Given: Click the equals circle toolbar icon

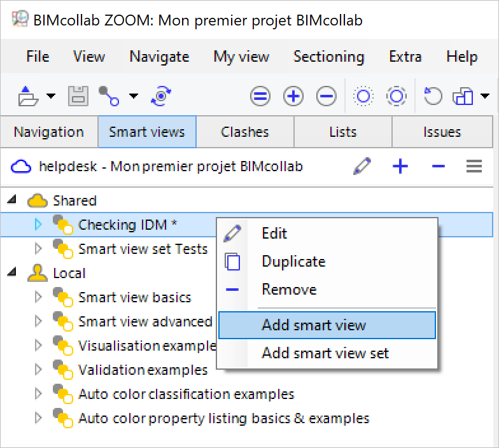Looking at the screenshot, I should point(260,96).
